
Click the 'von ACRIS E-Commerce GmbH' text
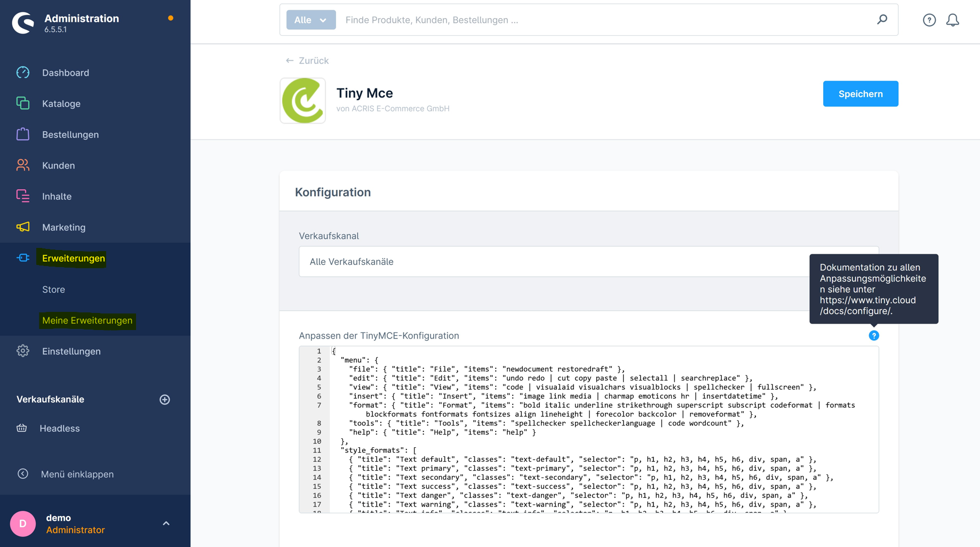(393, 108)
